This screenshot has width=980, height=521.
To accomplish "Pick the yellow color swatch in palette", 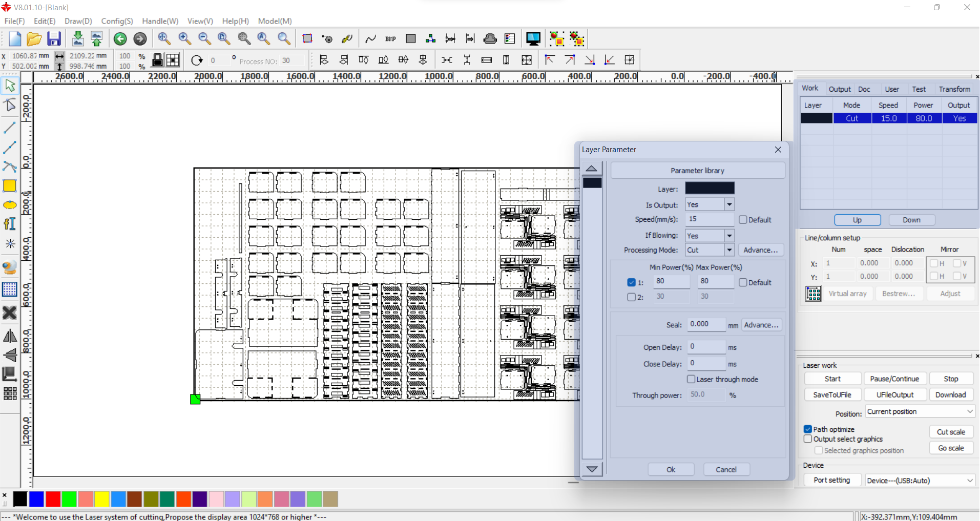I will point(102,499).
